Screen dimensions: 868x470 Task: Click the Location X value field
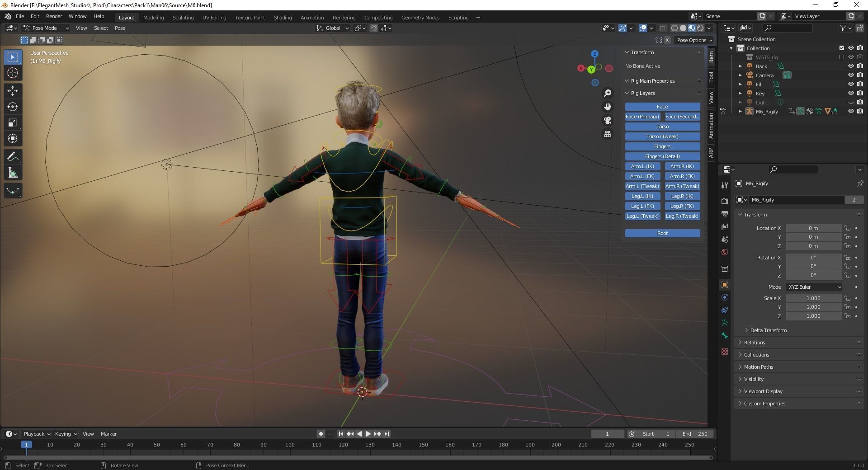[813, 228]
